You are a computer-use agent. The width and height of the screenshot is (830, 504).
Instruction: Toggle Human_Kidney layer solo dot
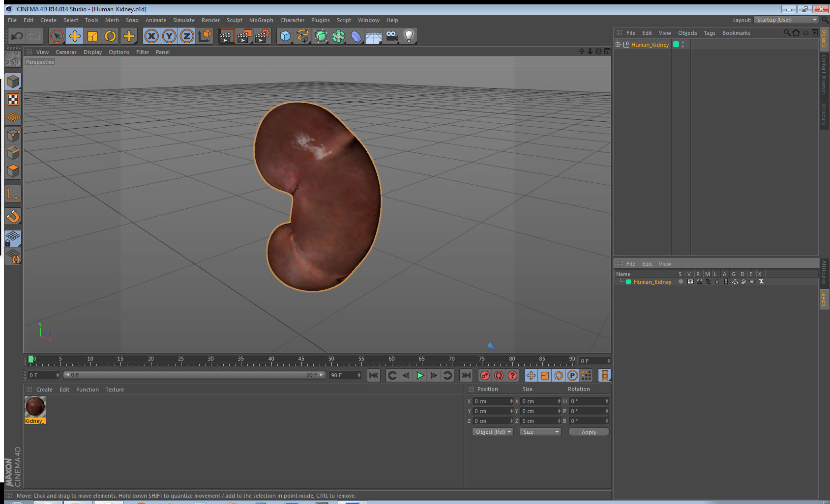click(x=681, y=281)
